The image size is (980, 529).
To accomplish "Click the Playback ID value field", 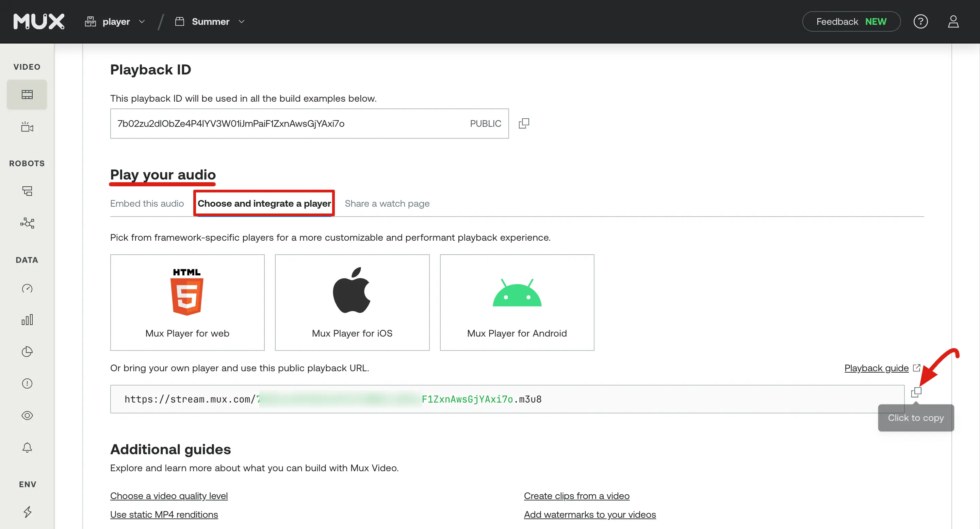I will pyautogui.click(x=309, y=123).
